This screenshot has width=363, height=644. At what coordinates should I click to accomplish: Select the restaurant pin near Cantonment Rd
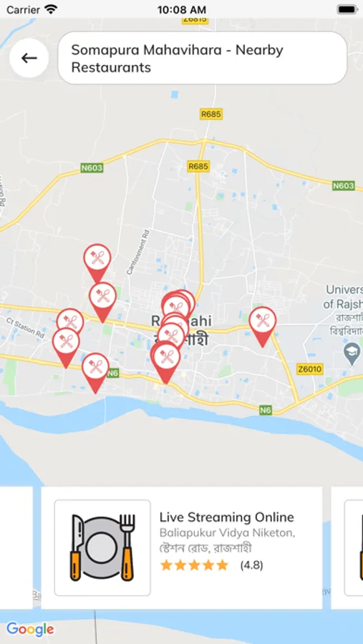tap(103, 302)
